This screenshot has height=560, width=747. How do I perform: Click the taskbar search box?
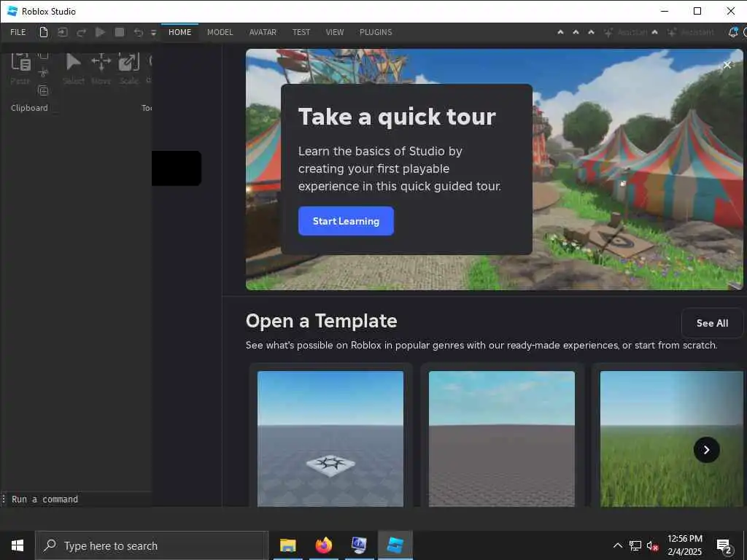point(152,545)
